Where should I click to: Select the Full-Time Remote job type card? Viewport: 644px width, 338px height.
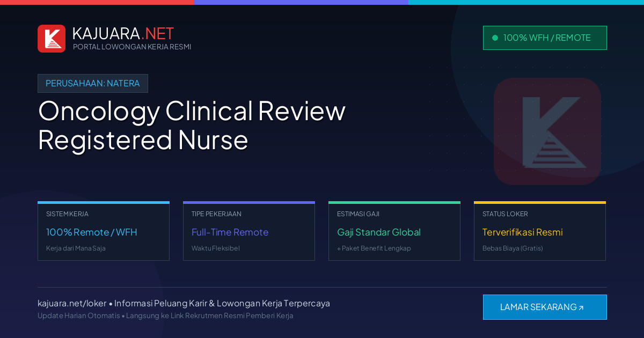click(249, 231)
